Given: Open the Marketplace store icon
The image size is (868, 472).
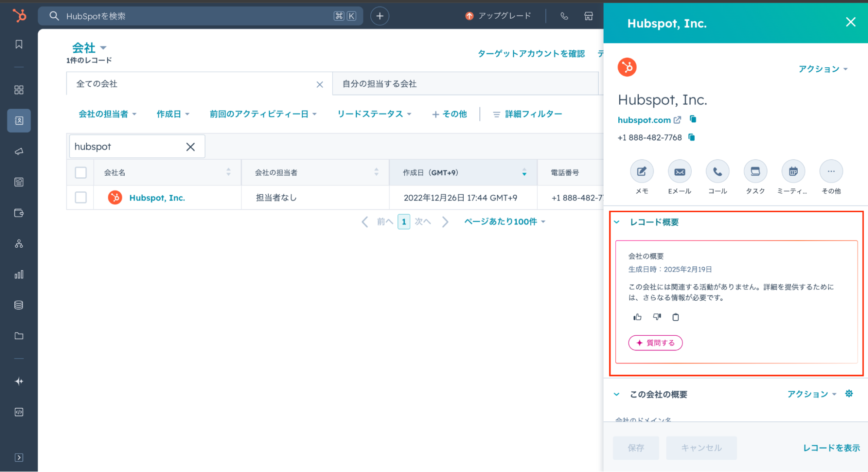Looking at the screenshot, I should click(x=588, y=16).
